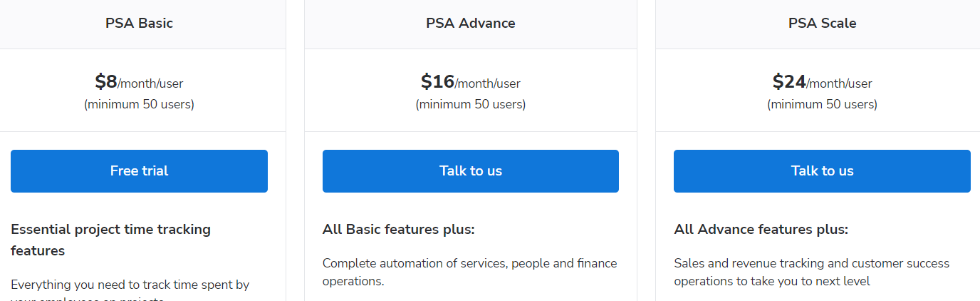This screenshot has width=980, height=301.
Task: Click the $24/month/user price
Action: tap(822, 82)
